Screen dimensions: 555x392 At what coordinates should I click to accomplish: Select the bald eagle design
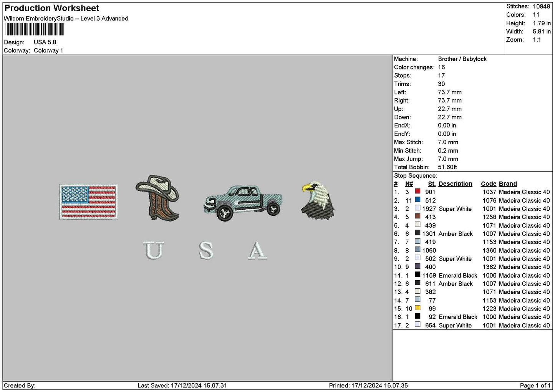[318, 200]
